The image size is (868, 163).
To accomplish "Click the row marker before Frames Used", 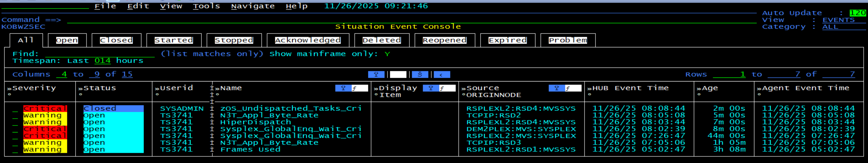I will point(212,150).
